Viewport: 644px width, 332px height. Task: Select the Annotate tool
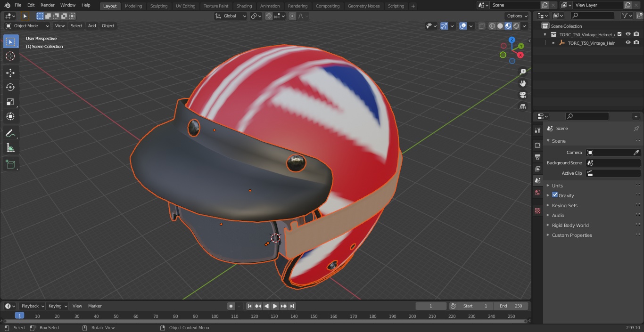10,133
